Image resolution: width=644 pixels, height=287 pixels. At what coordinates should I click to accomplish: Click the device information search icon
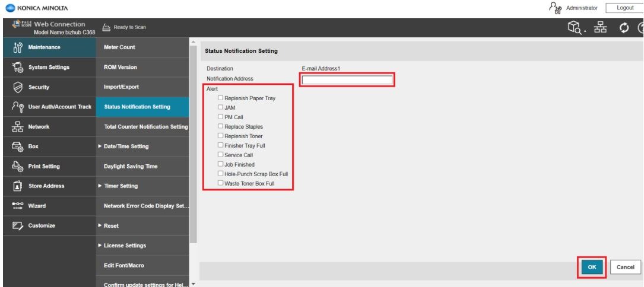(x=575, y=27)
